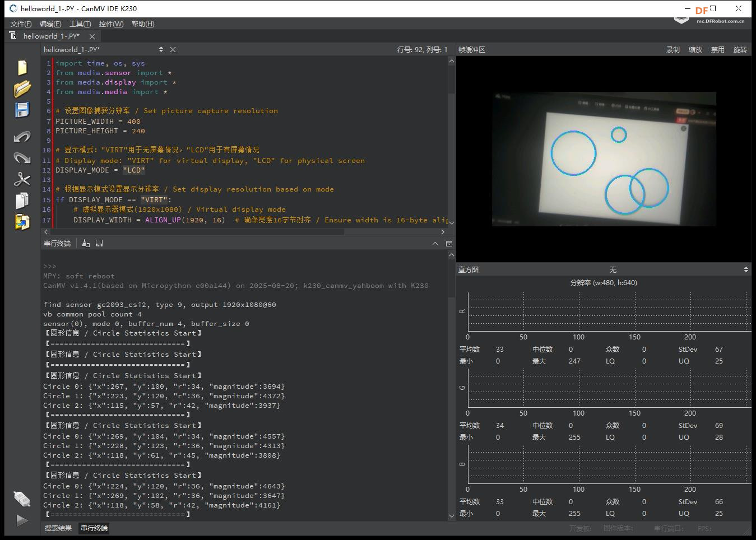756x540 pixels.
Task: Click 旋转 to rotate frame buffer
Action: click(740, 50)
